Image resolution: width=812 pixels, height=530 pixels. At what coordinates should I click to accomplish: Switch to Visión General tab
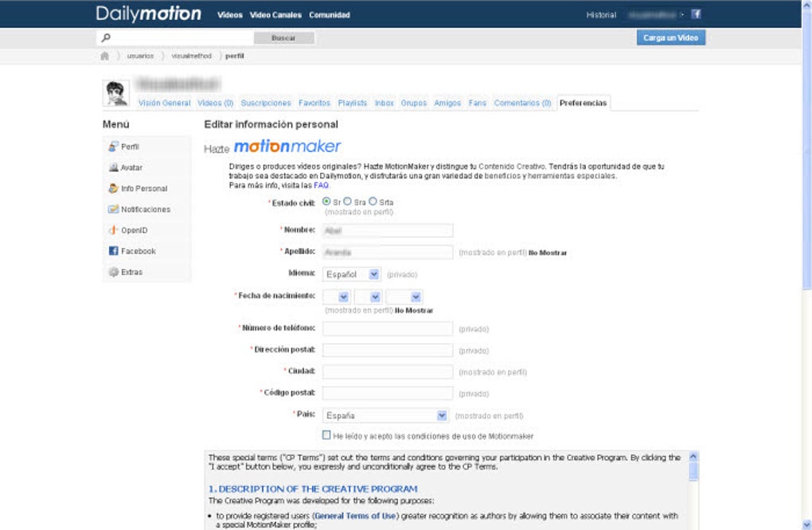pyautogui.click(x=164, y=103)
